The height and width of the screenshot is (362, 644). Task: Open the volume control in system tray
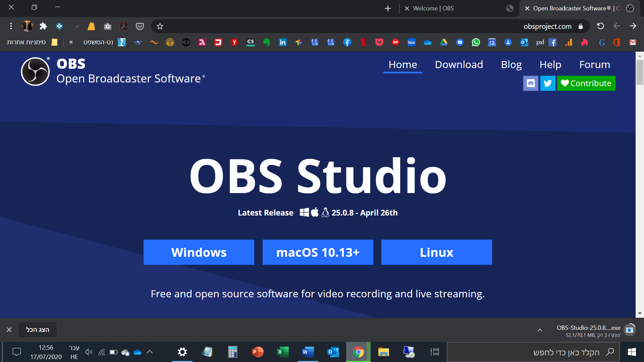[x=89, y=352]
